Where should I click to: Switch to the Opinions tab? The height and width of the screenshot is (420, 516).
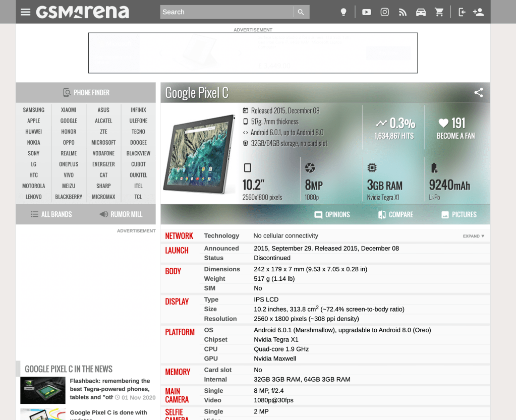pyautogui.click(x=332, y=215)
